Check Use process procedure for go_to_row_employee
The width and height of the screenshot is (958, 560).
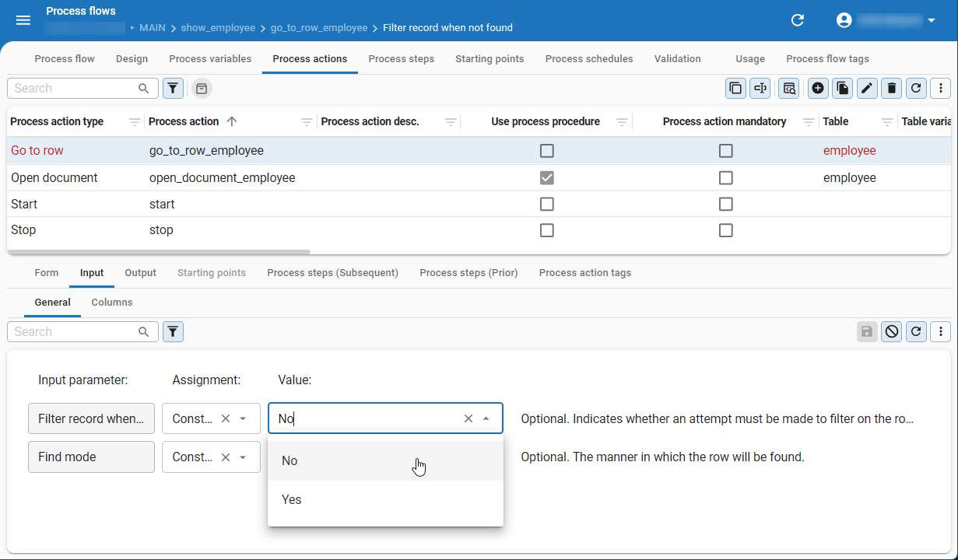click(x=547, y=150)
